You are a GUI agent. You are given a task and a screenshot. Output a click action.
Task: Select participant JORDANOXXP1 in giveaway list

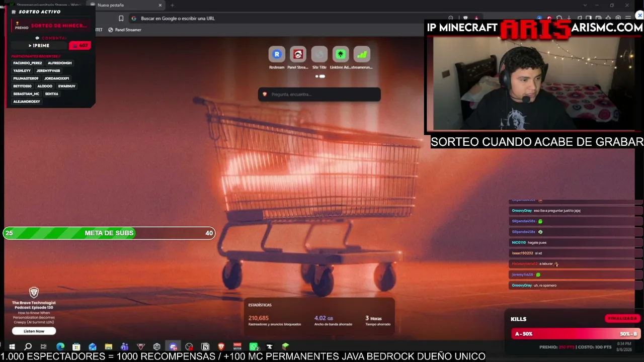(57, 78)
